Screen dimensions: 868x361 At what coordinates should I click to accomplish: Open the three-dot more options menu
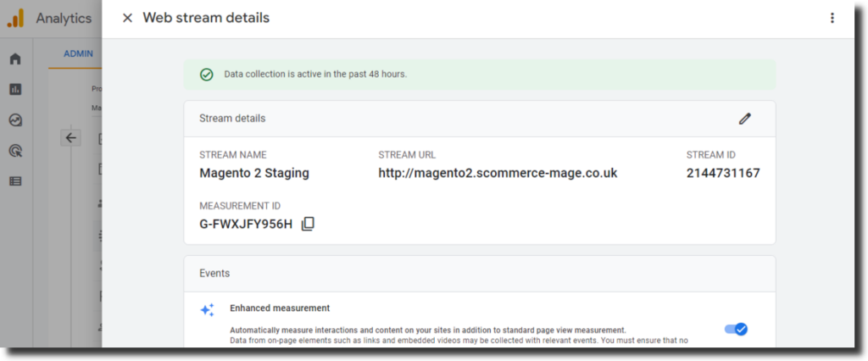(832, 19)
